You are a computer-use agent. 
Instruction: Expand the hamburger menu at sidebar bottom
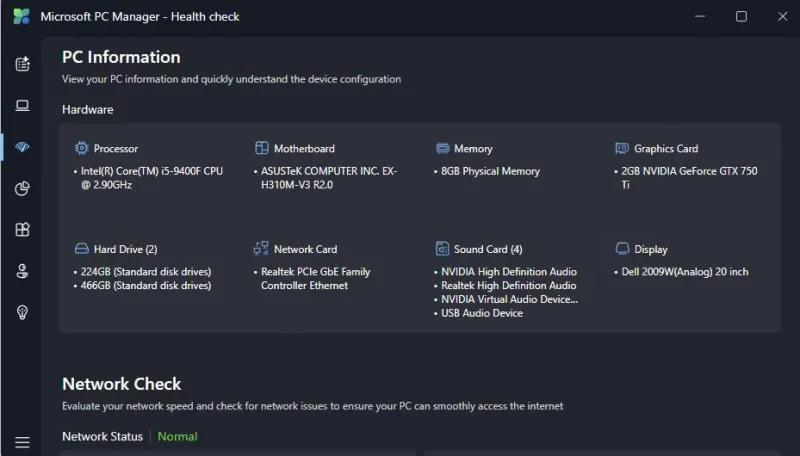tap(22, 442)
